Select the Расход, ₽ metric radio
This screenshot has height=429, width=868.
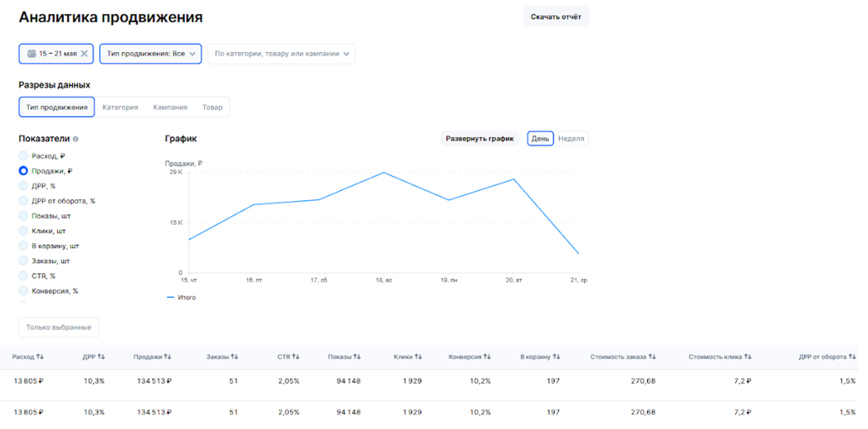click(24, 156)
